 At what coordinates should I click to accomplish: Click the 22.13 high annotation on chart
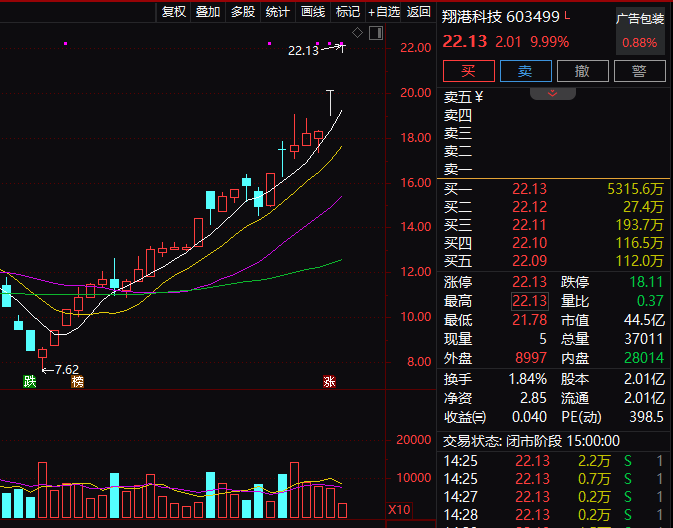tap(303, 51)
